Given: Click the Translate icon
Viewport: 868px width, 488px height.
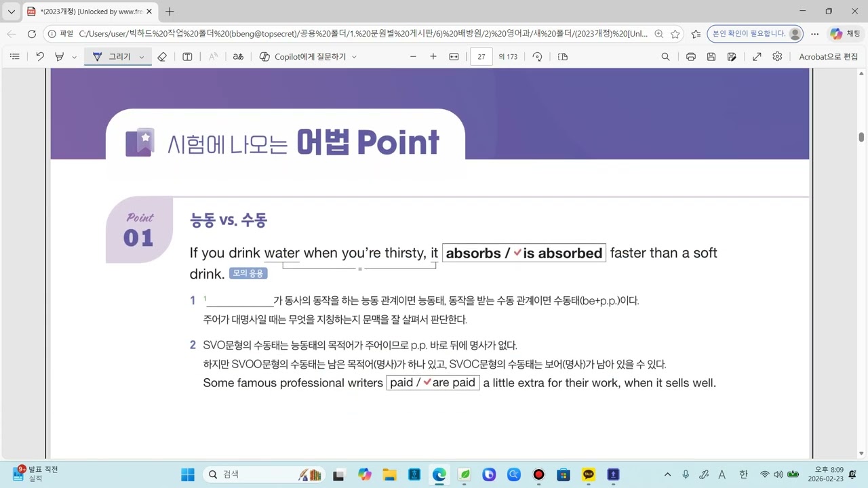Looking at the screenshot, I should tap(238, 57).
